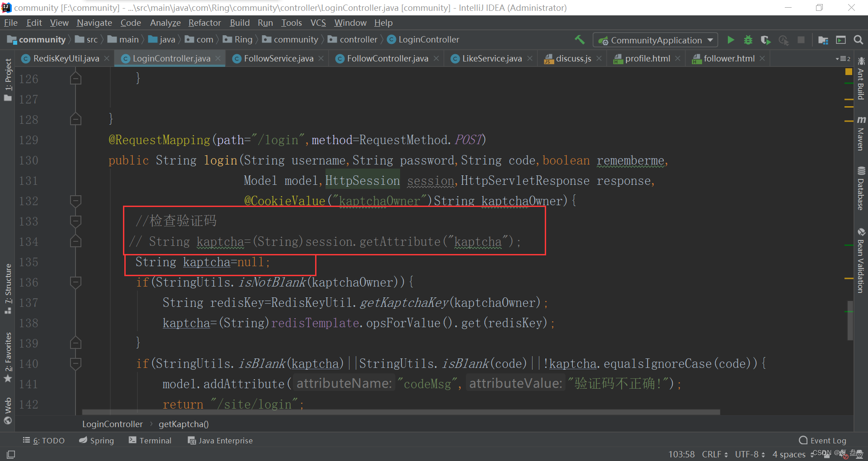This screenshot has height=461, width=868.
Task: Collapse the code fold at line 132
Action: (x=75, y=201)
